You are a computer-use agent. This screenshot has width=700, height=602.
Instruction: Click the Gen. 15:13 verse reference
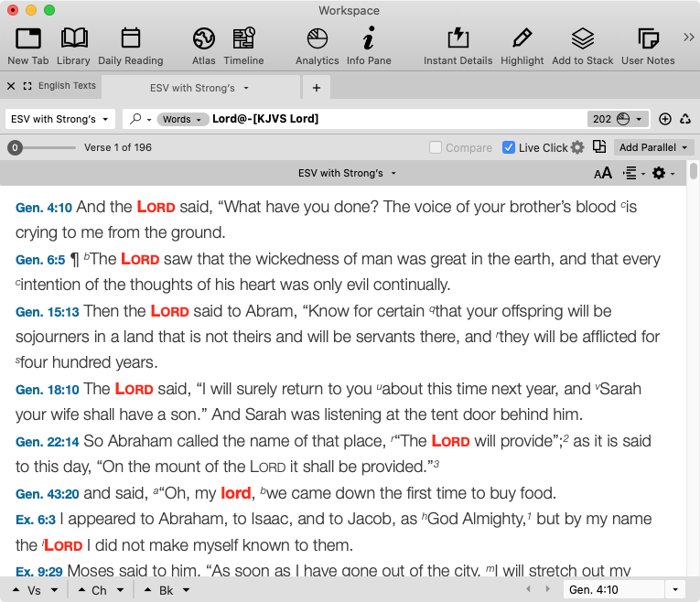48,312
